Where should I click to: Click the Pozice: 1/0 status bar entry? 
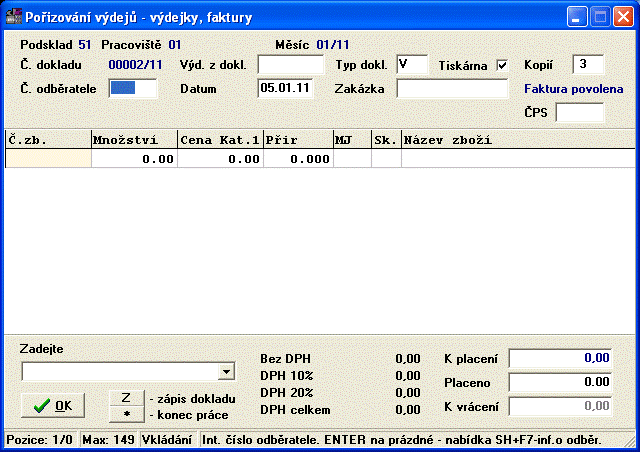coord(40,440)
